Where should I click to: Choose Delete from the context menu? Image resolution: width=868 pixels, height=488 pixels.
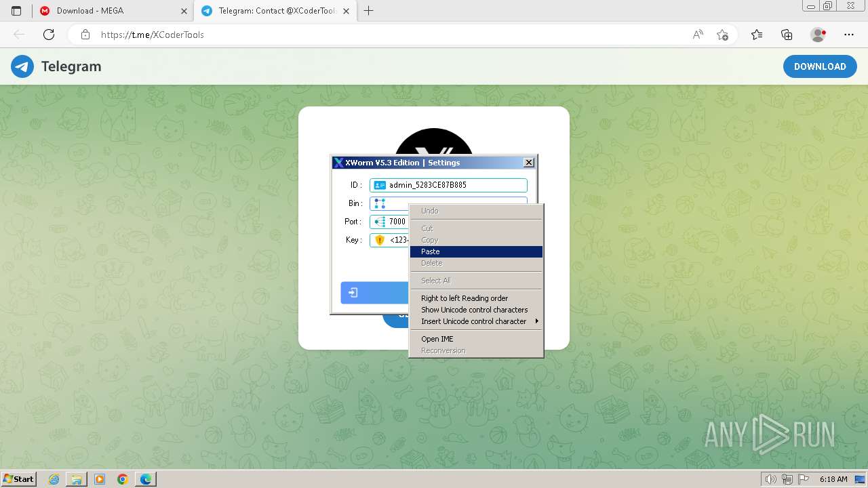click(x=476, y=263)
